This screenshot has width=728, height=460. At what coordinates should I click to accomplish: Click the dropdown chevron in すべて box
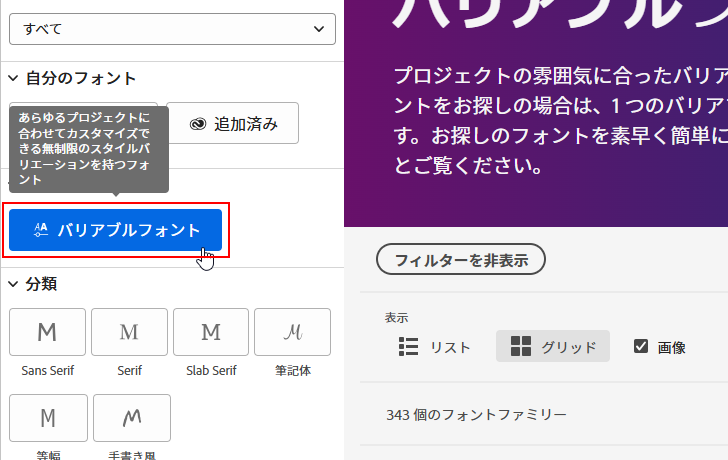[x=318, y=29]
